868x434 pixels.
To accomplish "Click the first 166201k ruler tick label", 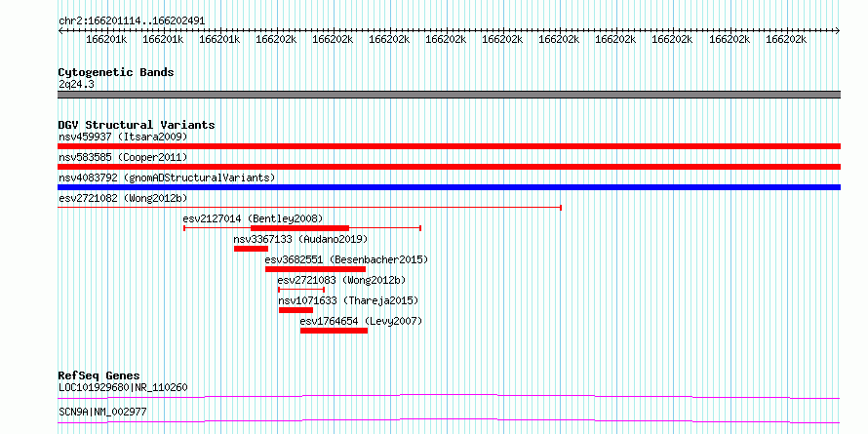I will point(107,40).
